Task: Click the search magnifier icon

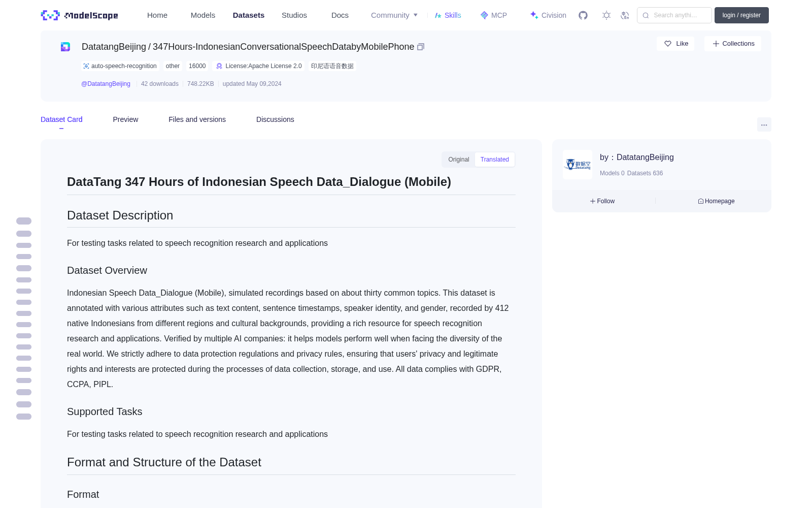Action: (646, 15)
